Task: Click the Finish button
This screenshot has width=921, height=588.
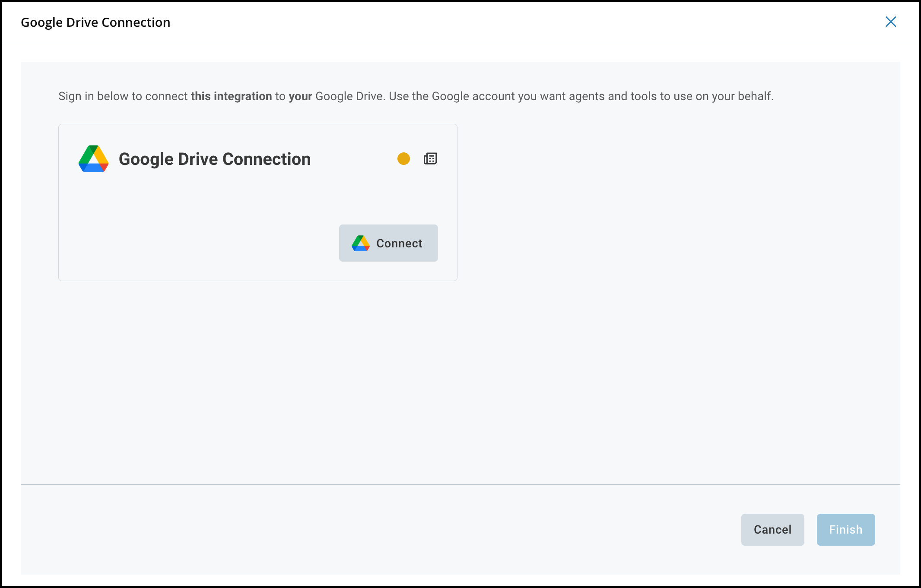Action: 846,530
